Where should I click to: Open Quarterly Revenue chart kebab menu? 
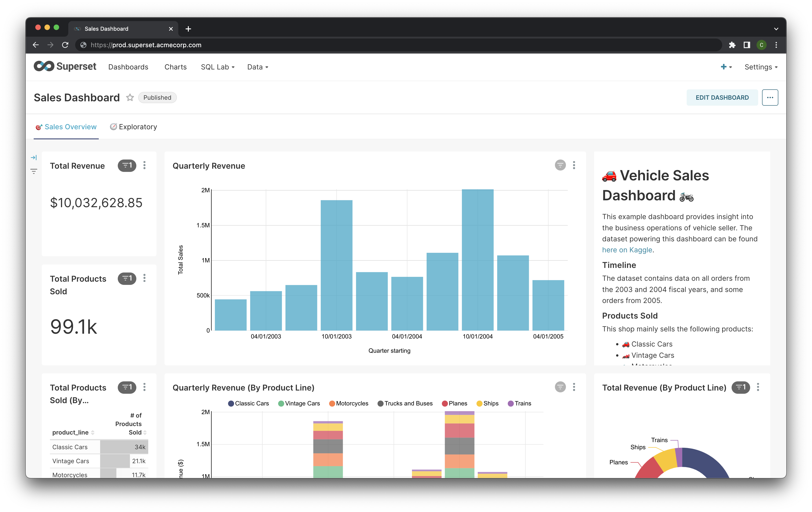(574, 165)
